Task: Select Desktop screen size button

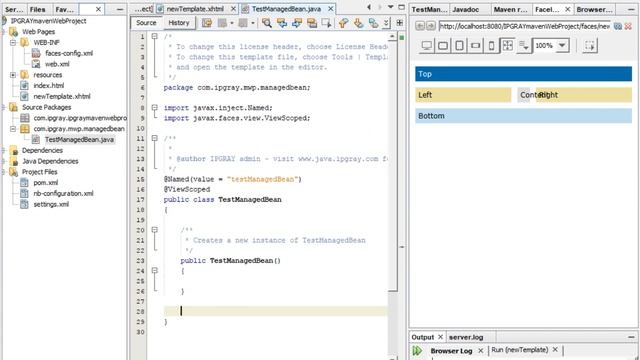Action: coord(427,46)
